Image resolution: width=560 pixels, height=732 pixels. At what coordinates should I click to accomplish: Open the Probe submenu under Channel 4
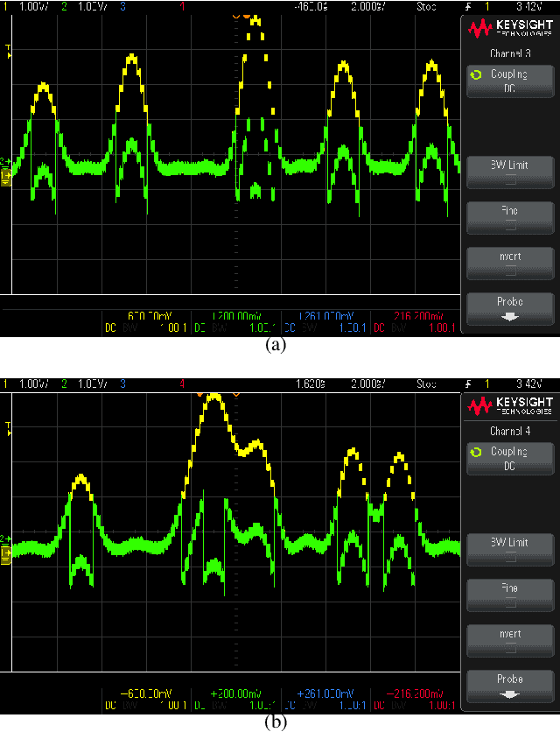tap(509, 685)
